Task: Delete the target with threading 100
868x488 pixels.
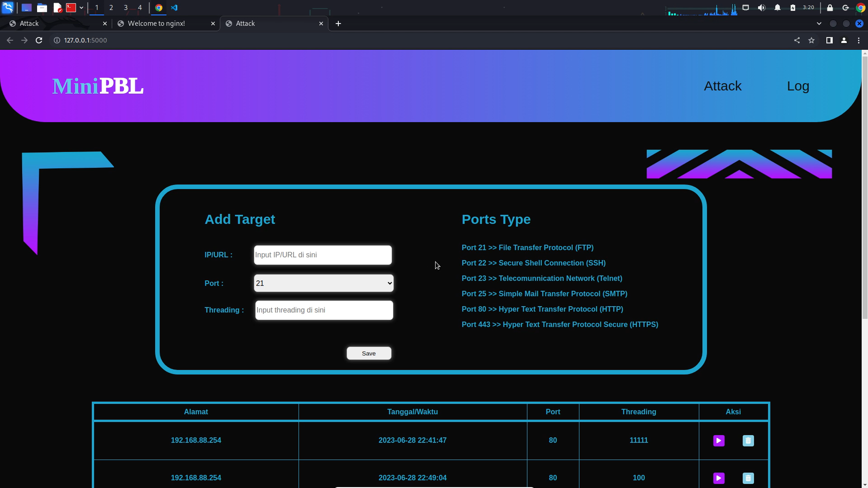Action: (748, 478)
